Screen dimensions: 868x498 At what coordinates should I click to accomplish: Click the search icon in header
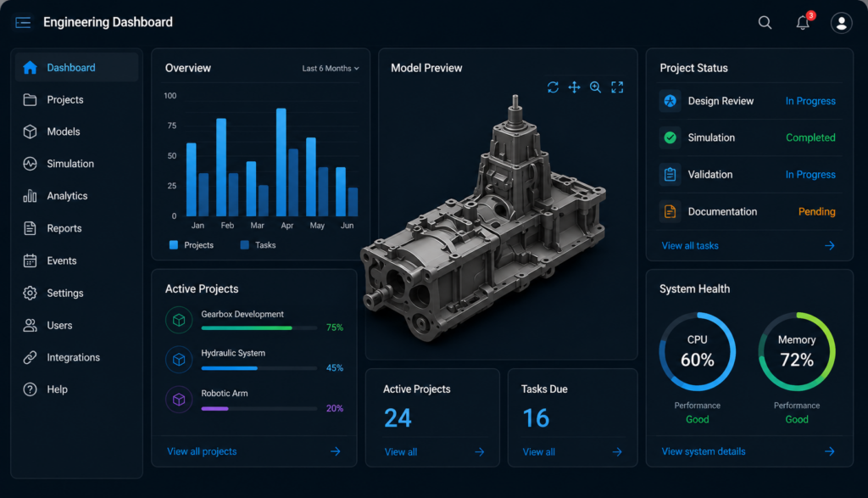point(765,23)
